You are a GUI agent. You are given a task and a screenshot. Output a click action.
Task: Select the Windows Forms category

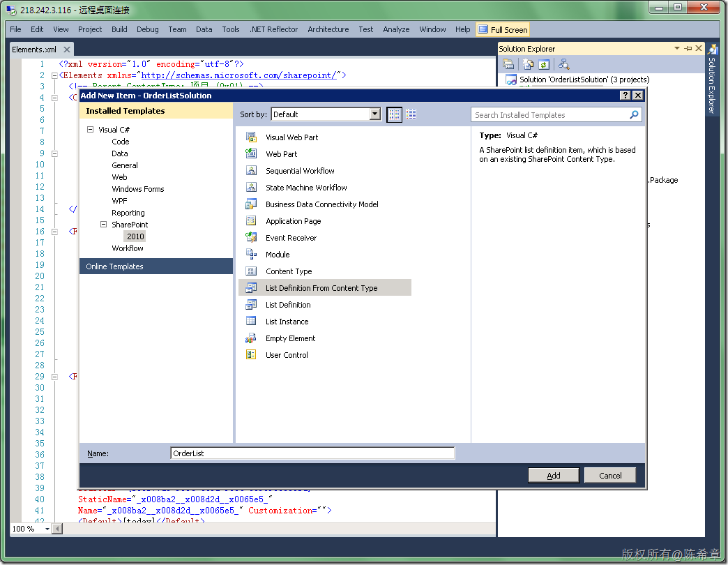[138, 189]
